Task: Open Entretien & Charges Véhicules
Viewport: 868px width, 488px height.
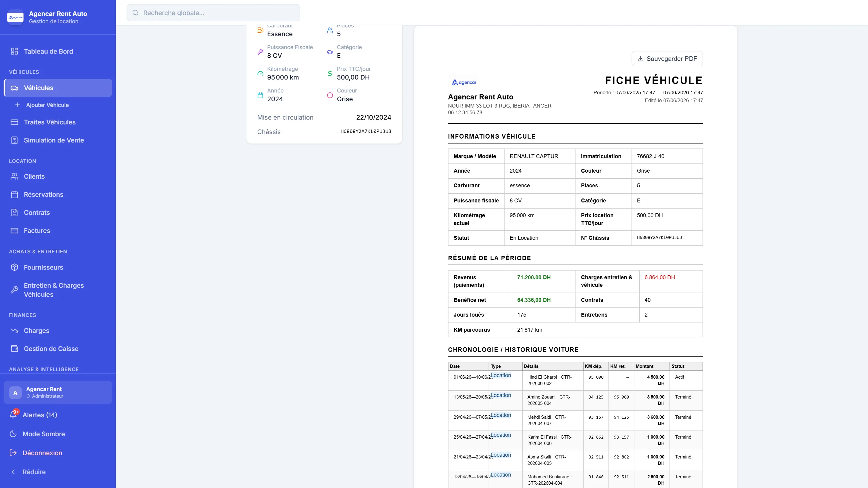Action: pos(58,290)
